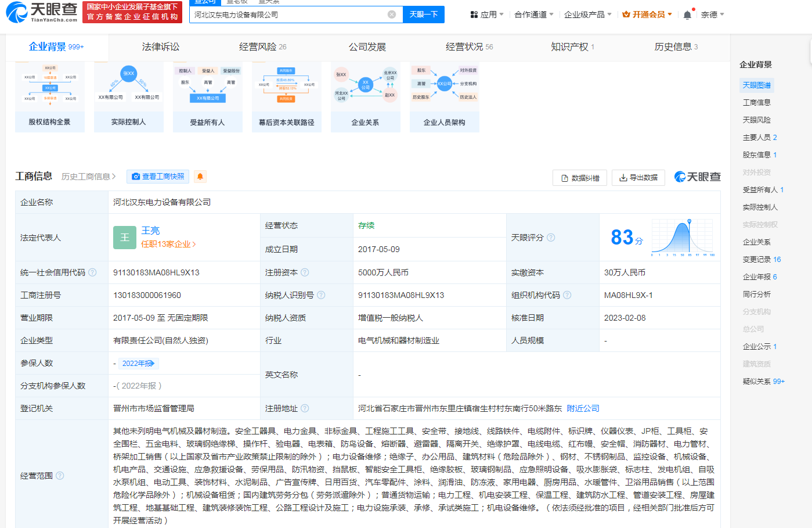Expand the user account 奈德 dropdown
The height and width of the screenshot is (528, 812).
(x=712, y=15)
